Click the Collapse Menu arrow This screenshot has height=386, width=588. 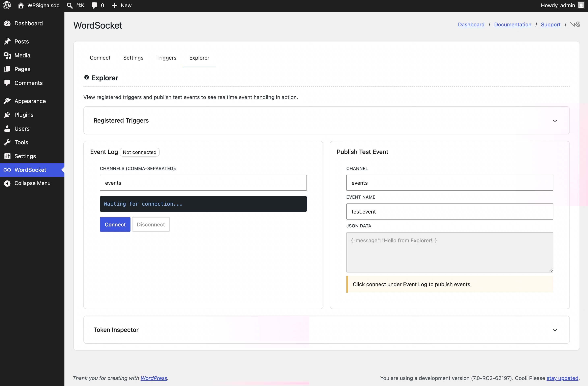click(7, 183)
